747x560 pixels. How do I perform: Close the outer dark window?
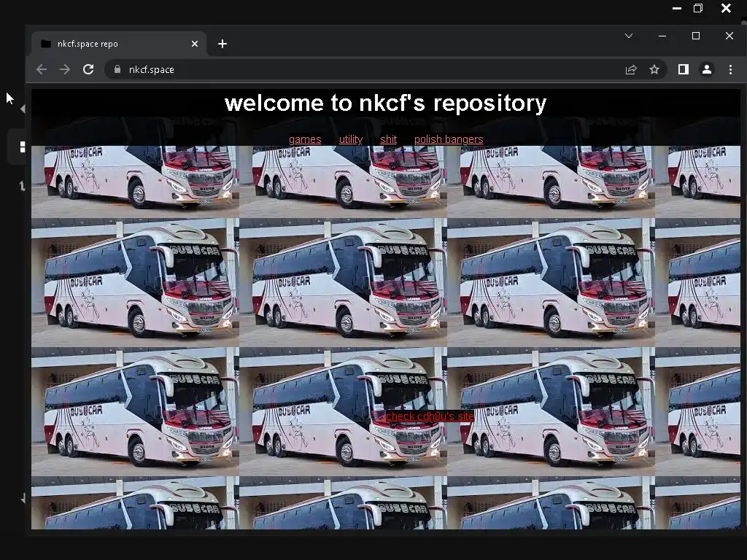[x=726, y=8]
